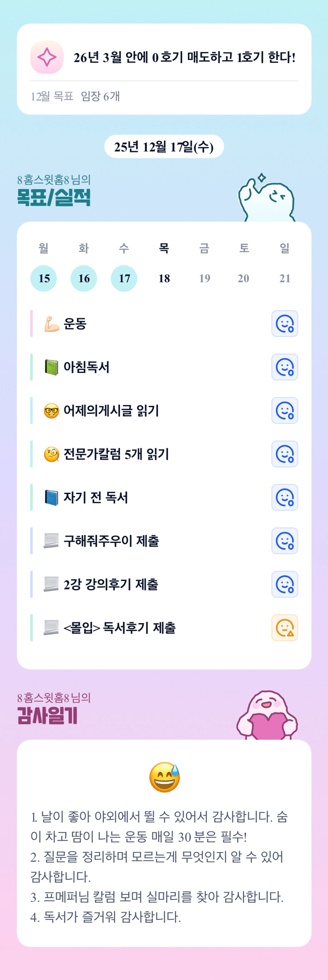Viewport: 328px width, 980px height.
Task: Click status icon beside 전문가칼럼 5개 읽기
Action: pyautogui.click(x=284, y=454)
